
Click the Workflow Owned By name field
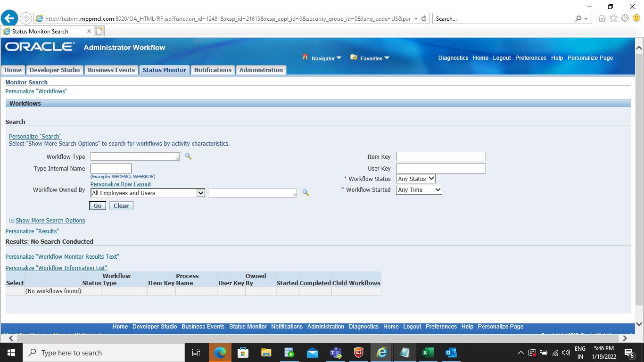(x=252, y=193)
